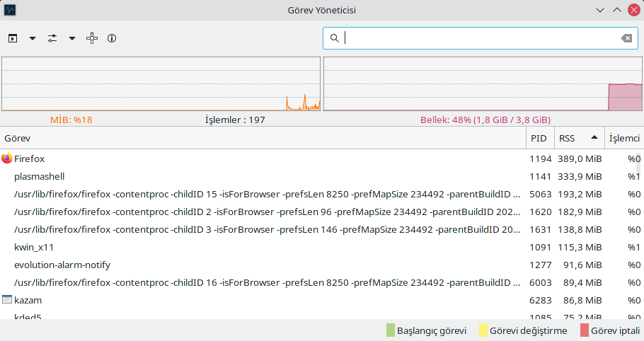Close the Görev Yöneticisi window
This screenshot has height=341, width=644.
(x=634, y=10)
